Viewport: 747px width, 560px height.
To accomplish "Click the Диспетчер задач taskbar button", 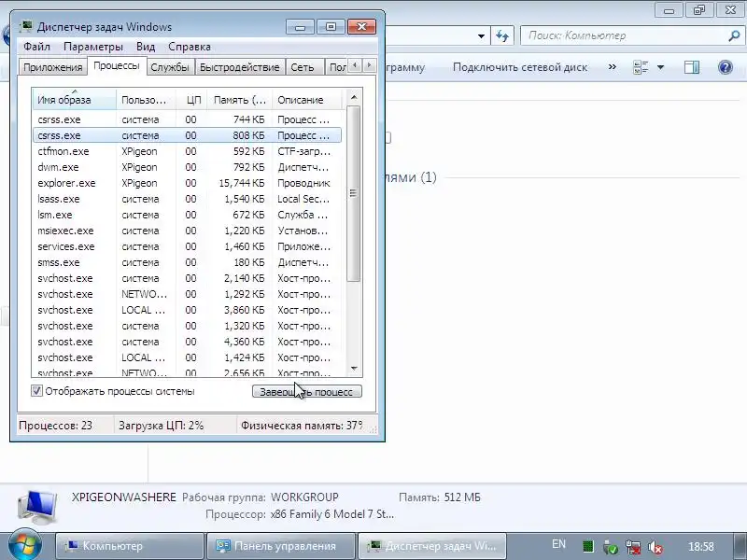I will pos(431,546).
